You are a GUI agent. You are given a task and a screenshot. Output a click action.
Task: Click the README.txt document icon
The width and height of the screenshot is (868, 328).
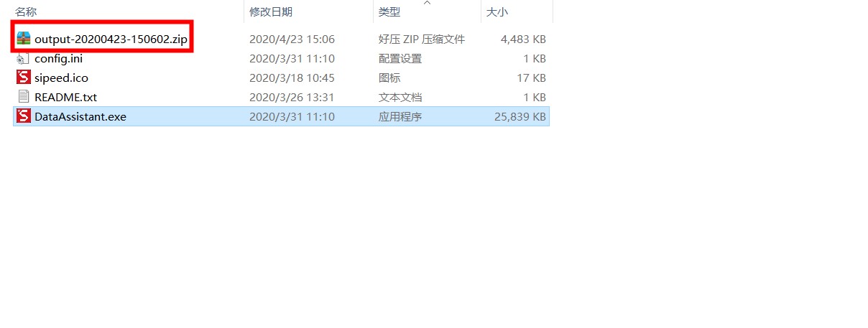coord(23,97)
